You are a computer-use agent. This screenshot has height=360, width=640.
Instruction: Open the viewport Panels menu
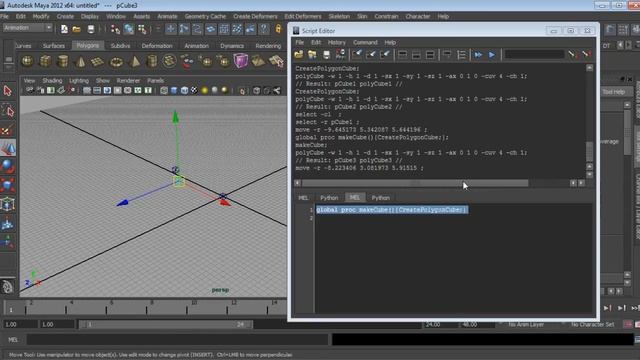coord(156,80)
